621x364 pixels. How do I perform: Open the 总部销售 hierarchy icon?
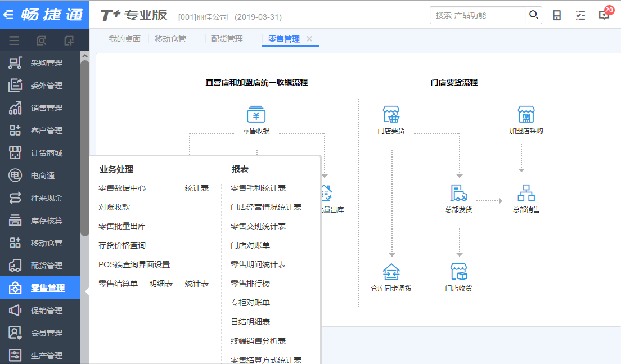(526, 193)
